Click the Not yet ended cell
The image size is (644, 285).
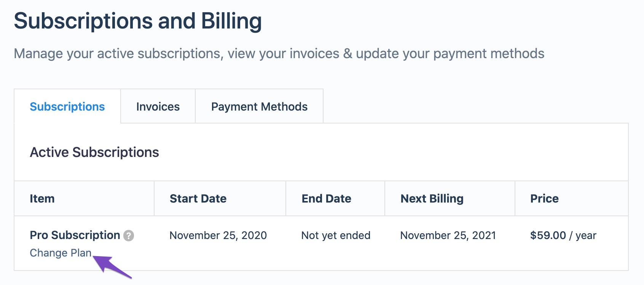tap(336, 236)
